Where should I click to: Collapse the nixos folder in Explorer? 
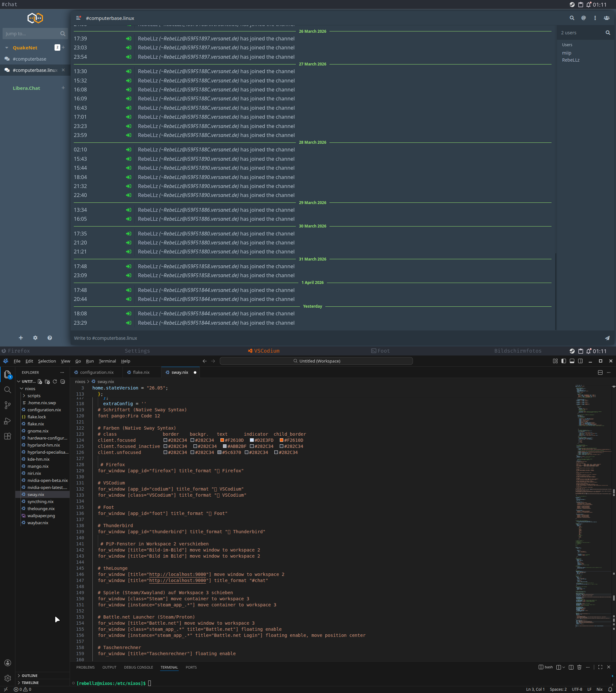click(22, 389)
